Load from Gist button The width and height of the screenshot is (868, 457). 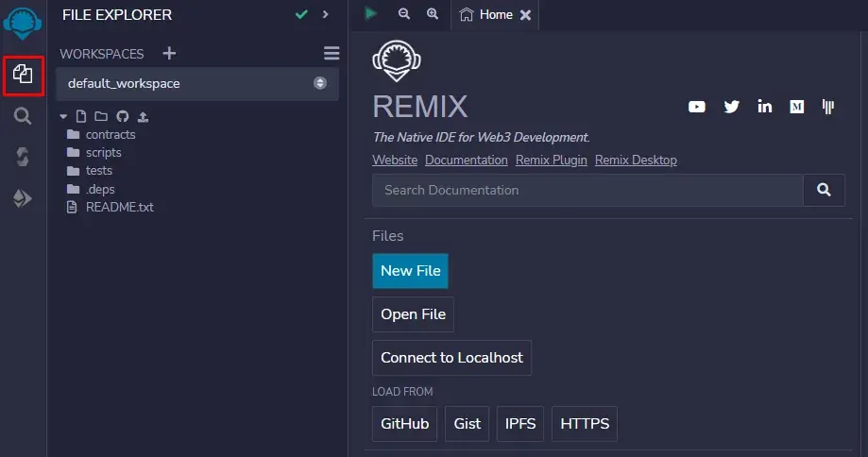(468, 424)
